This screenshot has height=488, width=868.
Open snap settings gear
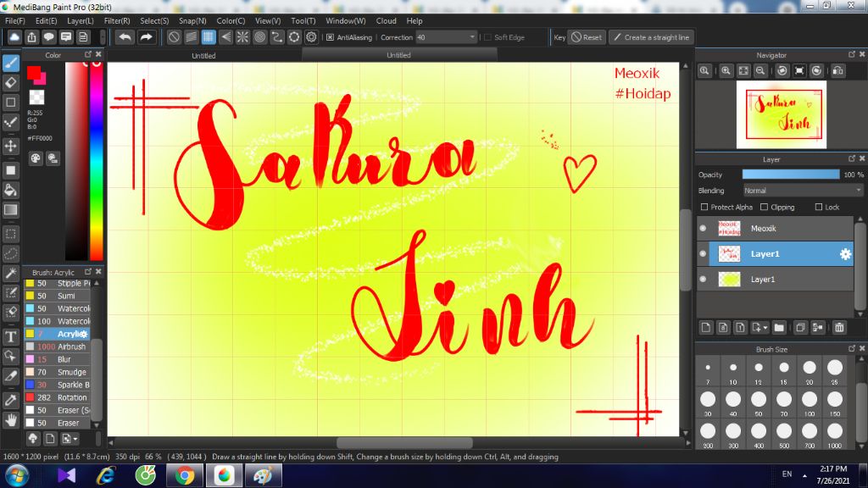312,37
